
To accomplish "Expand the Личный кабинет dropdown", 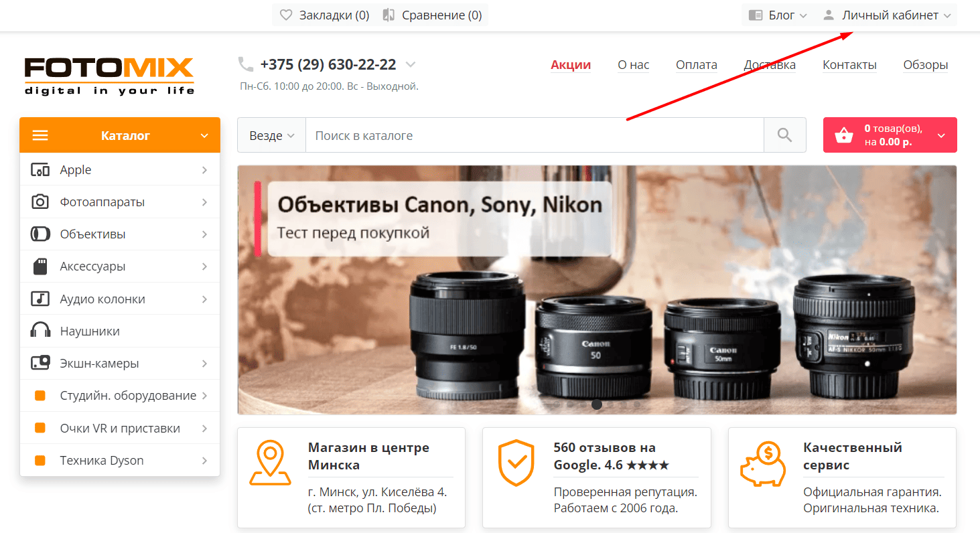I will [x=887, y=15].
